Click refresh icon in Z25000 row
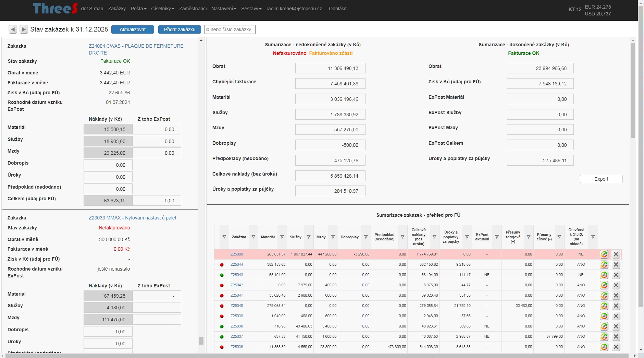 pyautogui.click(x=604, y=254)
